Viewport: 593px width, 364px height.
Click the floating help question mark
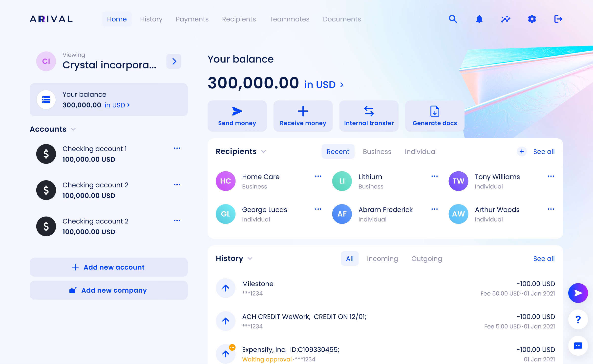578,319
